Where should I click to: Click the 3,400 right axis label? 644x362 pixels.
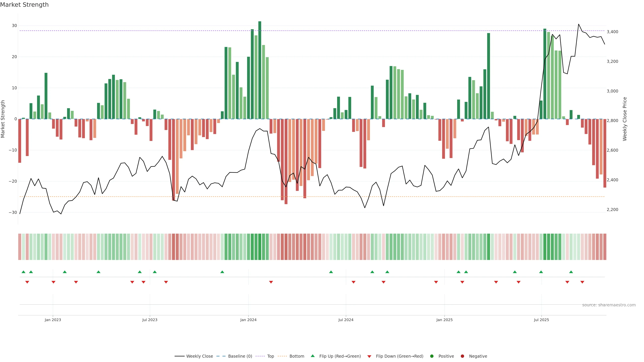click(612, 32)
